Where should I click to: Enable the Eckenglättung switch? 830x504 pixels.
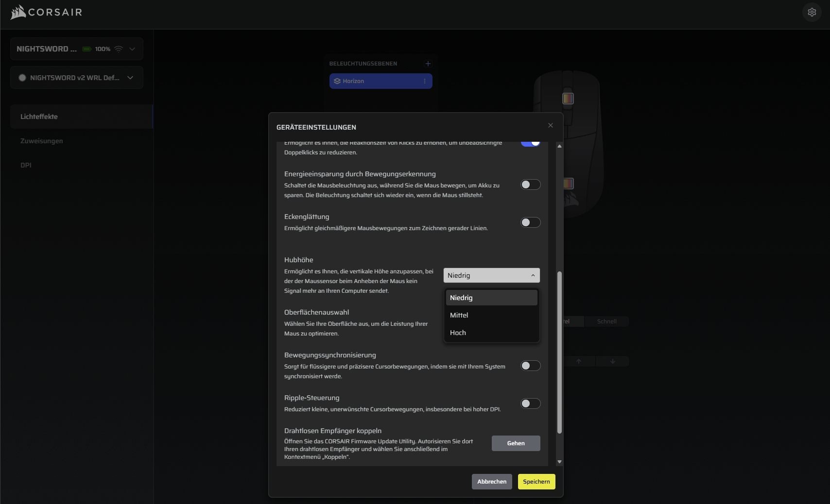coord(530,222)
